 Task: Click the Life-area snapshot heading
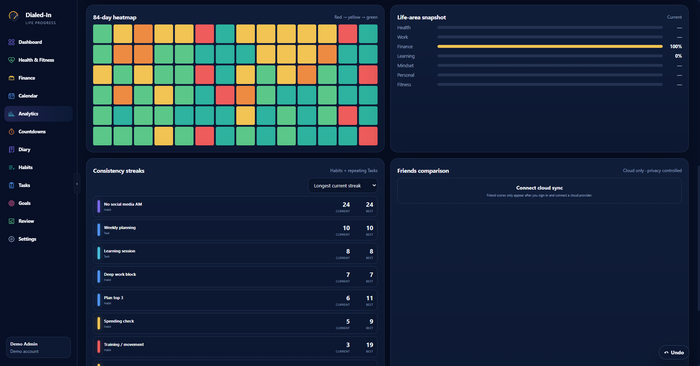[x=421, y=17]
